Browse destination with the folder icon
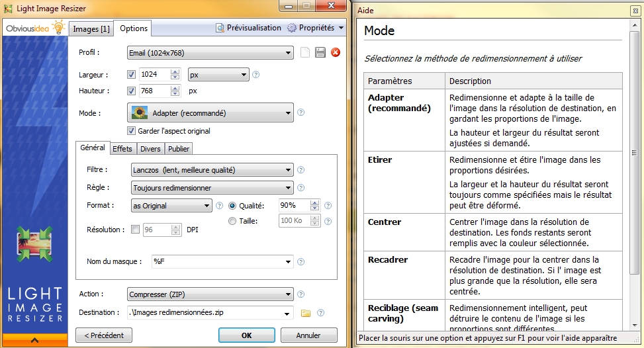This screenshot has height=348, width=644. click(x=306, y=313)
